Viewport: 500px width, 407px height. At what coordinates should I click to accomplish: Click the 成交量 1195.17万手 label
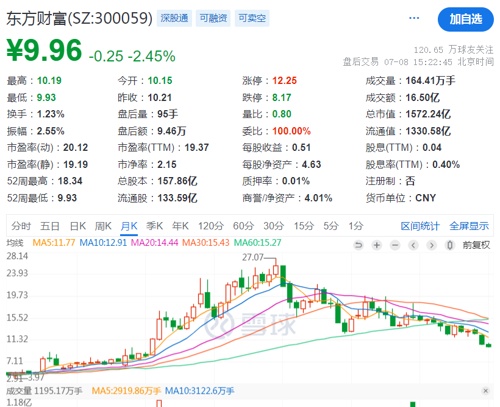[x=44, y=391]
